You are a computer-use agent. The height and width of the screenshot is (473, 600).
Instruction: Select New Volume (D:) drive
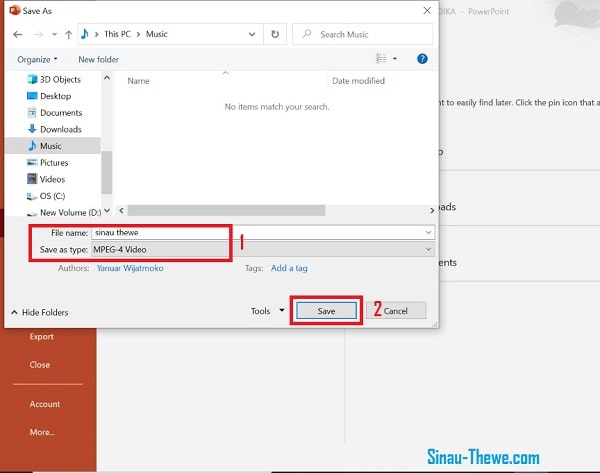[64, 212]
